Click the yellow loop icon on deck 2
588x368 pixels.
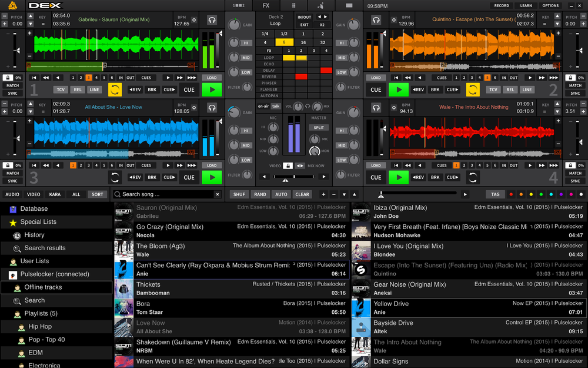pos(472,89)
